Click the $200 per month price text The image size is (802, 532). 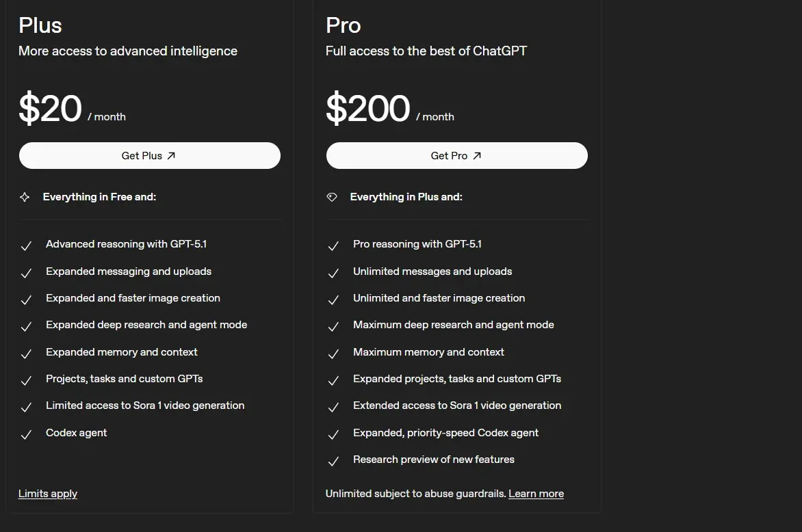[x=390, y=109]
